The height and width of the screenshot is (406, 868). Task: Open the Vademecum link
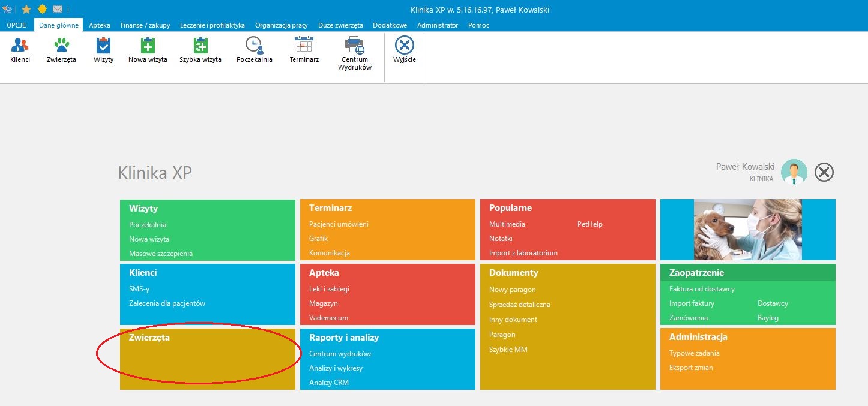(x=328, y=318)
